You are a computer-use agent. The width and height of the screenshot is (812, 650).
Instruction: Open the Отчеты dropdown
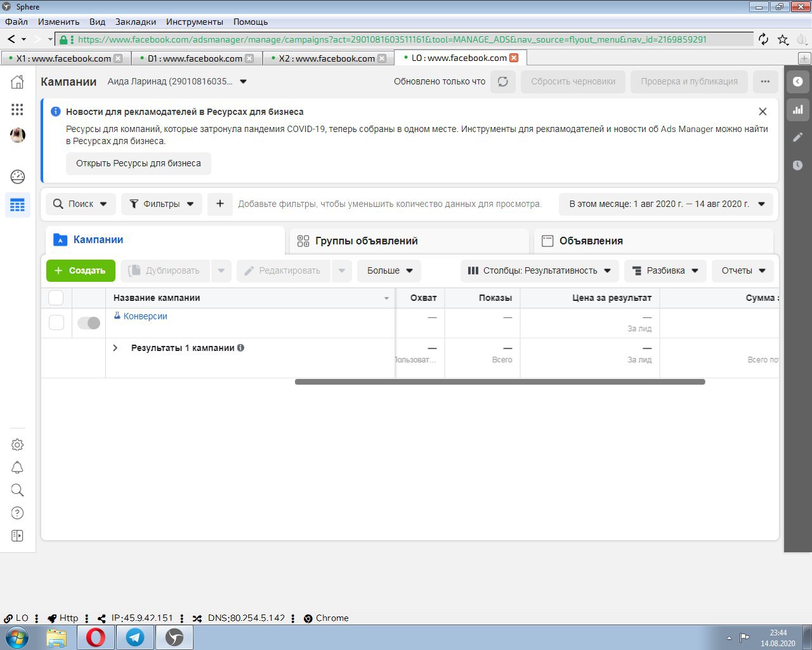point(743,270)
